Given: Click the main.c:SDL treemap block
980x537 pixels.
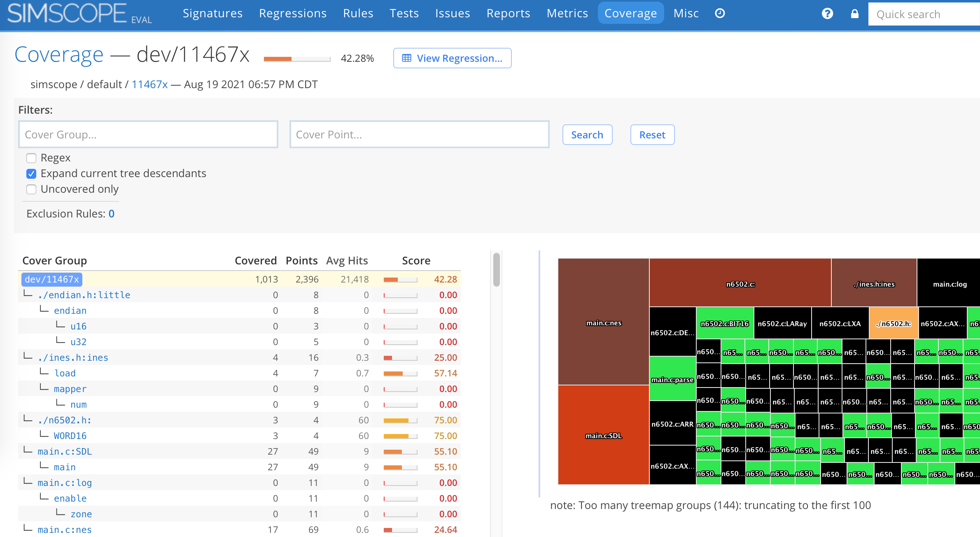Looking at the screenshot, I should click(x=602, y=437).
